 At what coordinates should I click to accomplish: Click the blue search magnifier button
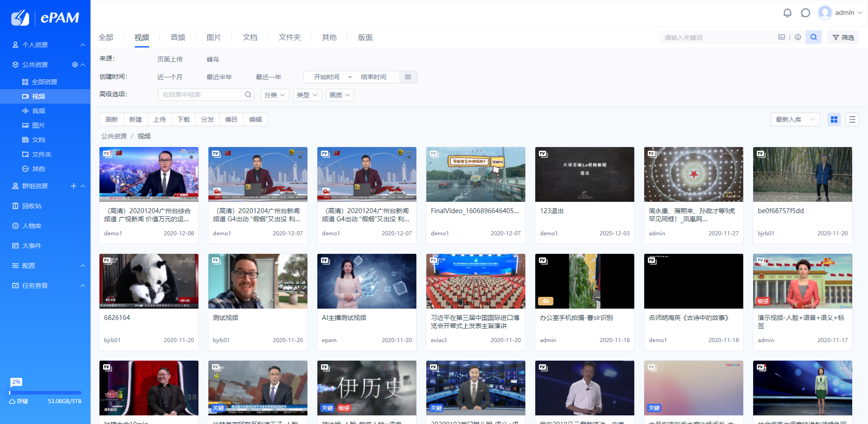point(813,37)
